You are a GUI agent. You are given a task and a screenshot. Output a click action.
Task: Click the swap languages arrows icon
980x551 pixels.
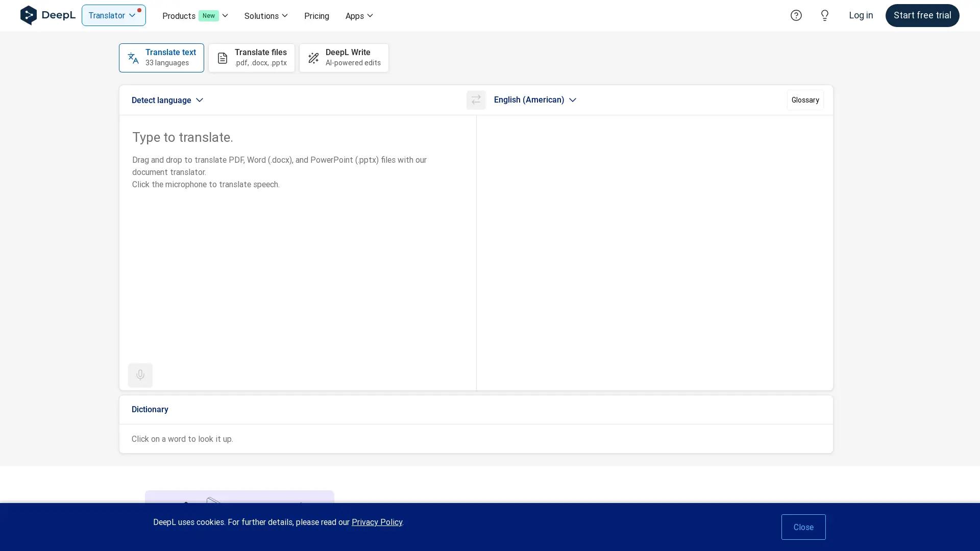476,100
